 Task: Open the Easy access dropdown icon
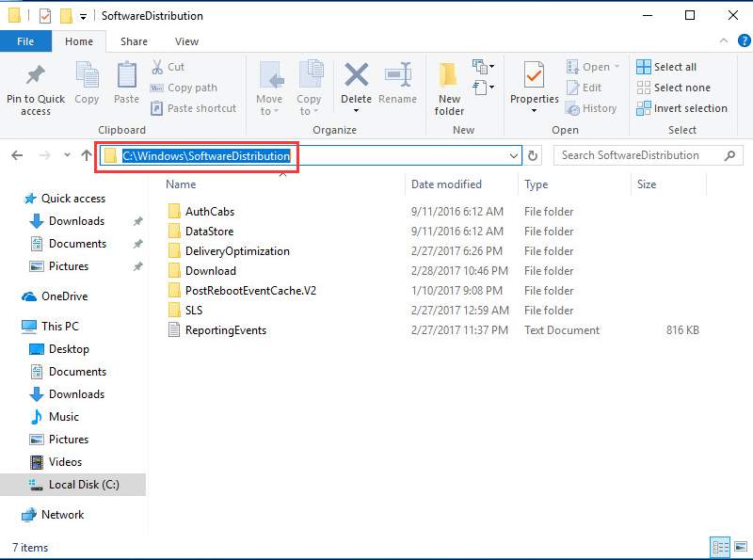click(483, 88)
